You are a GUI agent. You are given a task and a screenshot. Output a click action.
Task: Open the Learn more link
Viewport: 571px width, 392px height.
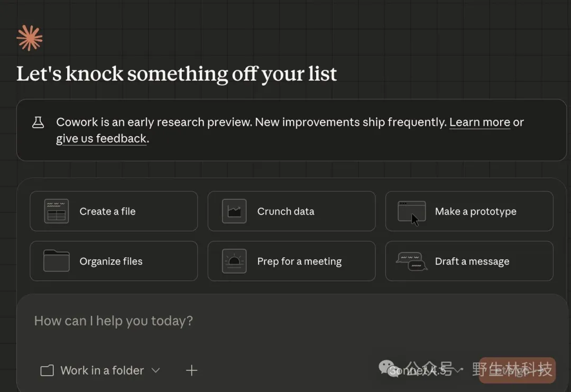click(480, 123)
